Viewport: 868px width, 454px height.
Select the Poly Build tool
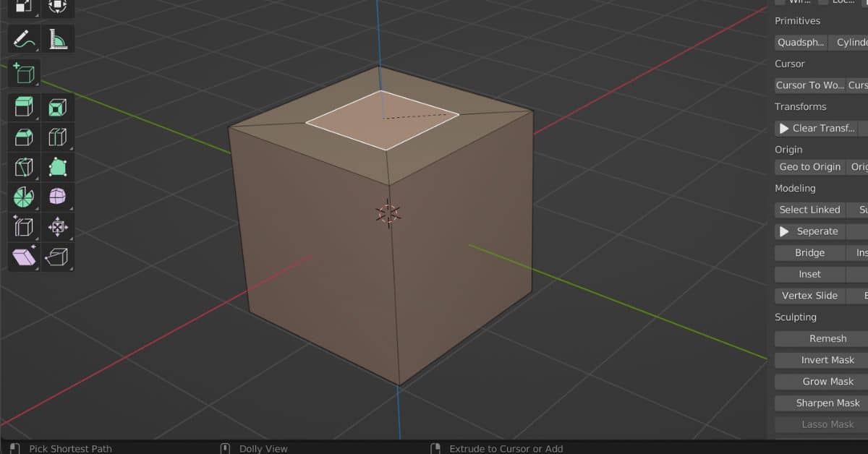tap(57, 168)
